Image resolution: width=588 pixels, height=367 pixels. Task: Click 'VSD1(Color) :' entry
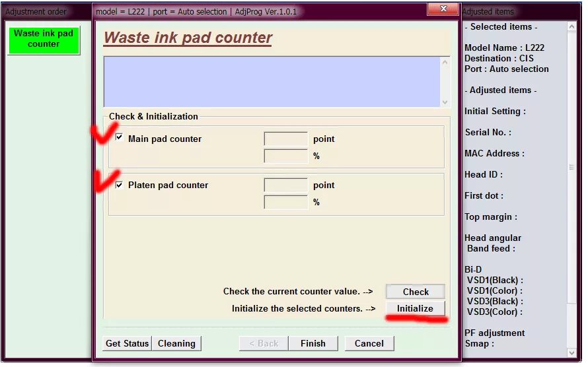point(494,290)
